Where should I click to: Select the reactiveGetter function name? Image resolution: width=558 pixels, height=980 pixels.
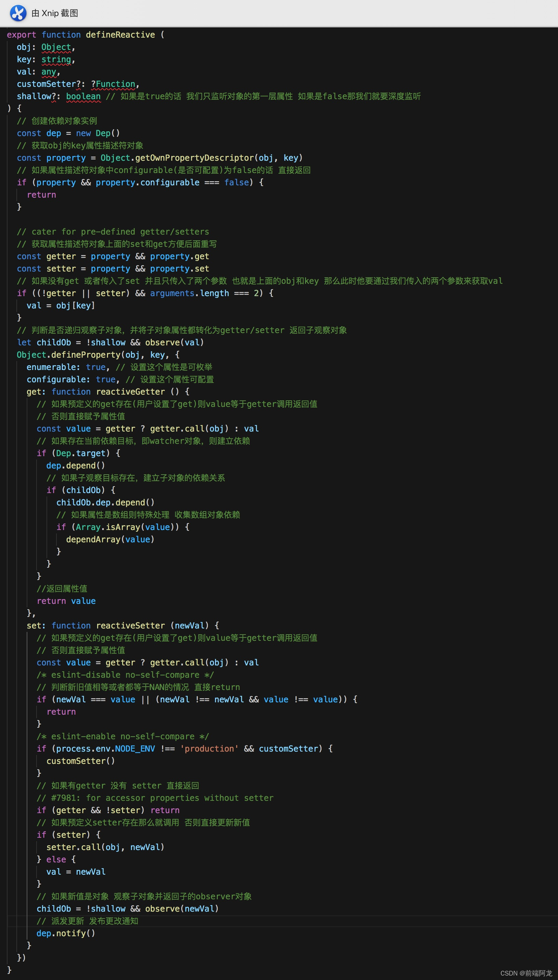pyautogui.click(x=131, y=391)
